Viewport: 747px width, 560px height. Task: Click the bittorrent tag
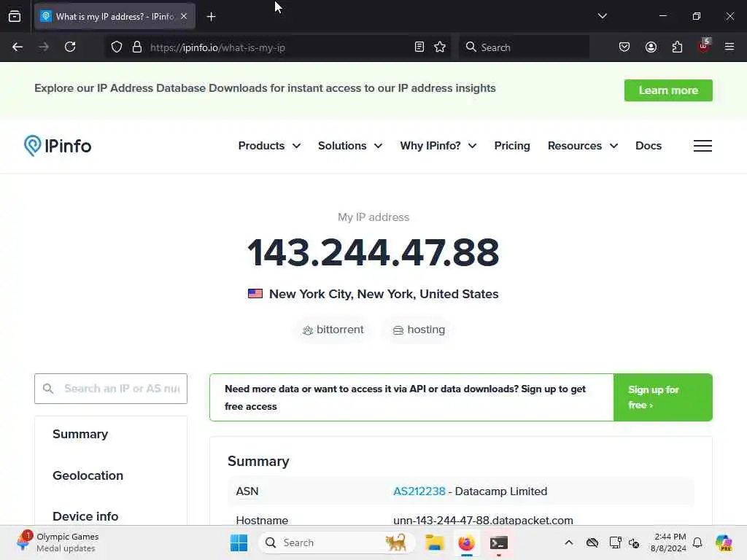(333, 330)
